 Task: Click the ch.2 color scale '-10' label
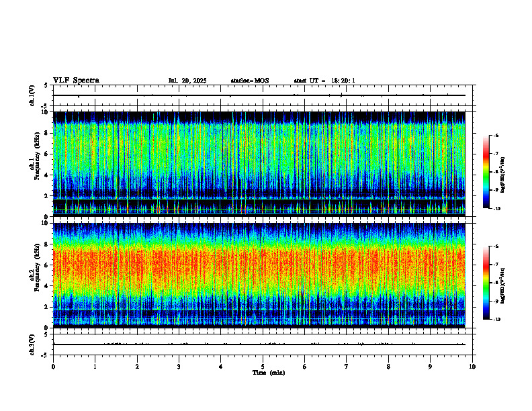[x=497, y=320]
